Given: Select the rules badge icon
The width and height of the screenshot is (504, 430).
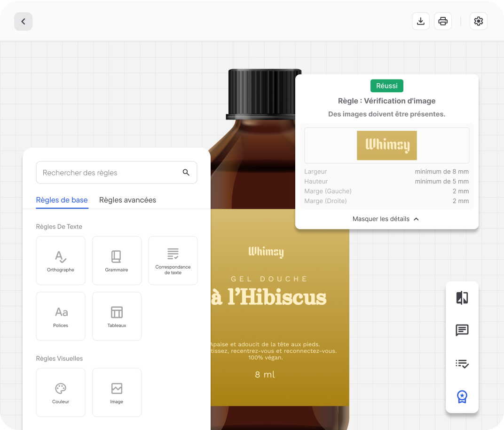Looking at the screenshot, I should (x=462, y=397).
